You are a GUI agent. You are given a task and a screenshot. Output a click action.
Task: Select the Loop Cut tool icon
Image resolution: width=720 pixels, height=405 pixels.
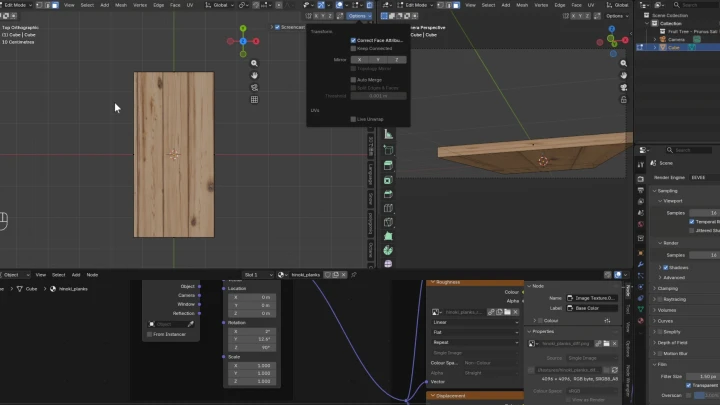[x=388, y=208]
